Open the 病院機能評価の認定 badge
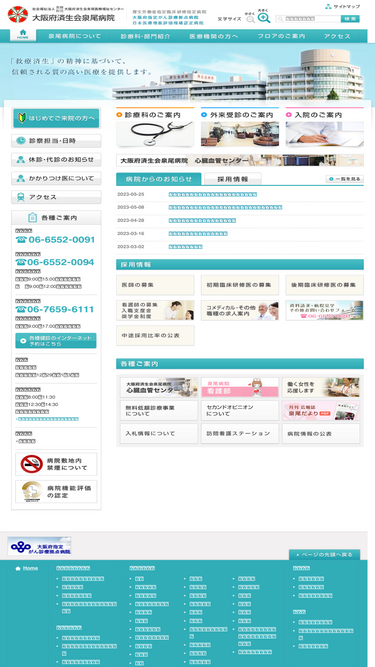Screen dimensions: 375x667 (56, 491)
